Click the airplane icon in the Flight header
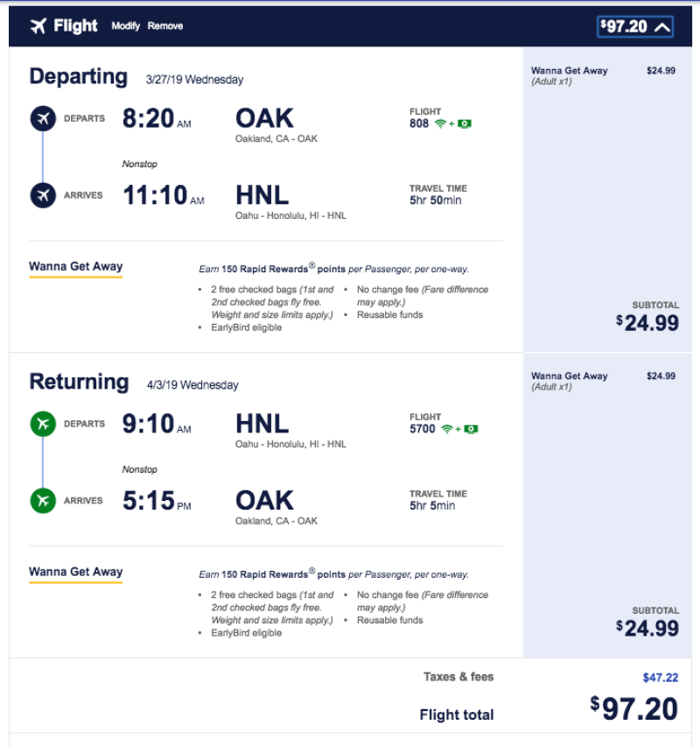The width and height of the screenshot is (700, 746). [38, 26]
